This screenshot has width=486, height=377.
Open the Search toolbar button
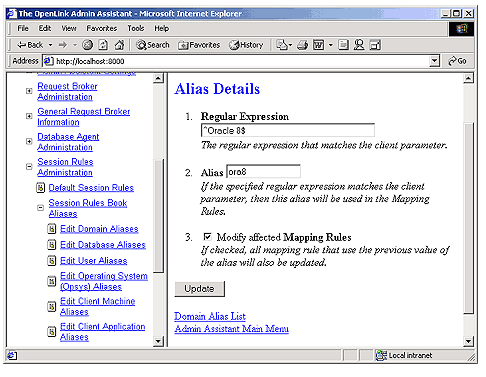[x=153, y=45]
